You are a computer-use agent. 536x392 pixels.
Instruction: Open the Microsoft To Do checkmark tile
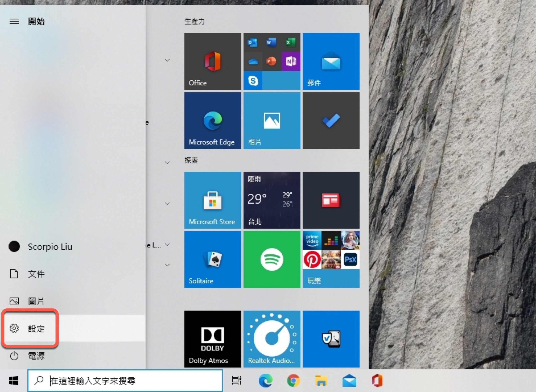point(331,121)
